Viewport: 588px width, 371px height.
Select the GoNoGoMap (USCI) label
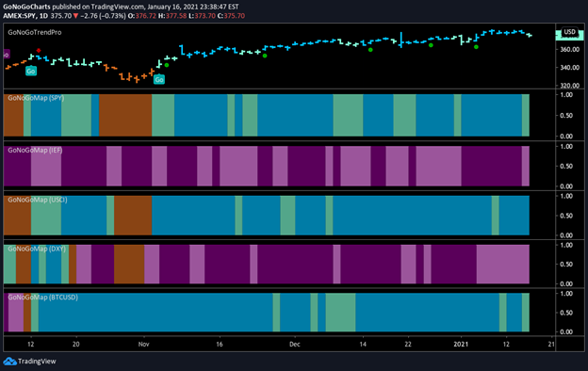(x=38, y=200)
